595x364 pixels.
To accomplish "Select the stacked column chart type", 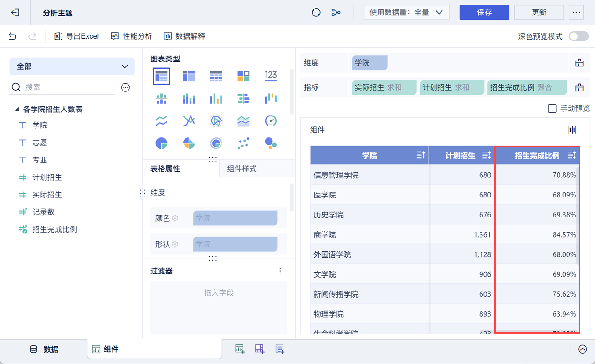I will [189, 98].
